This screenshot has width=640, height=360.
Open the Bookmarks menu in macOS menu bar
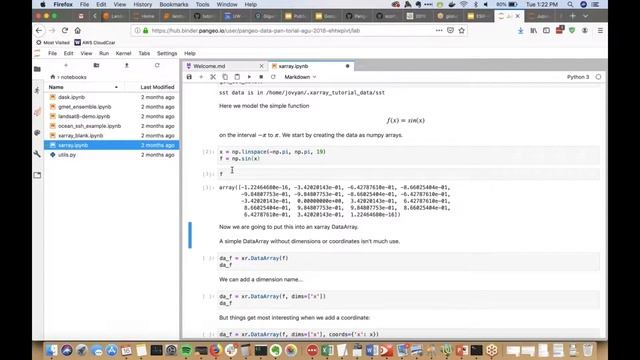pyautogui.click(x=173, y=4)
